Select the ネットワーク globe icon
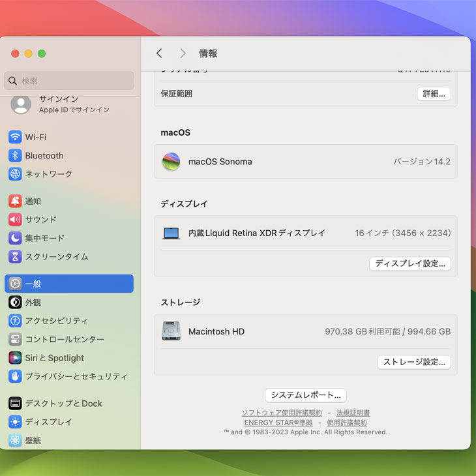Viewport: 476px width, 476px height. (x=15, y=174)
